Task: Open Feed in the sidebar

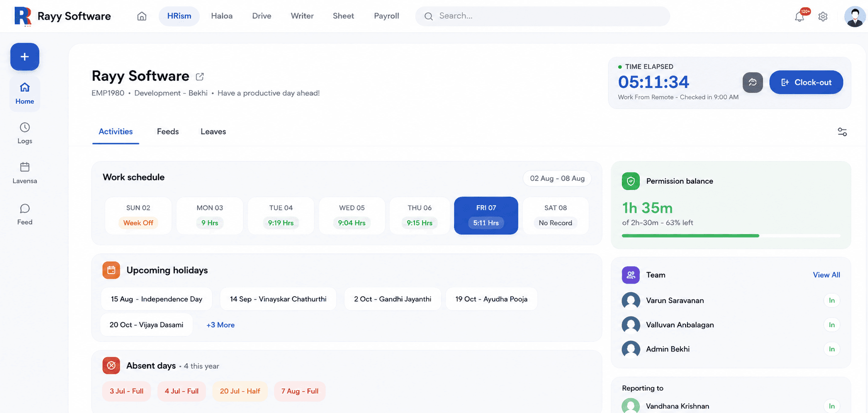Action: coord(25,214)
